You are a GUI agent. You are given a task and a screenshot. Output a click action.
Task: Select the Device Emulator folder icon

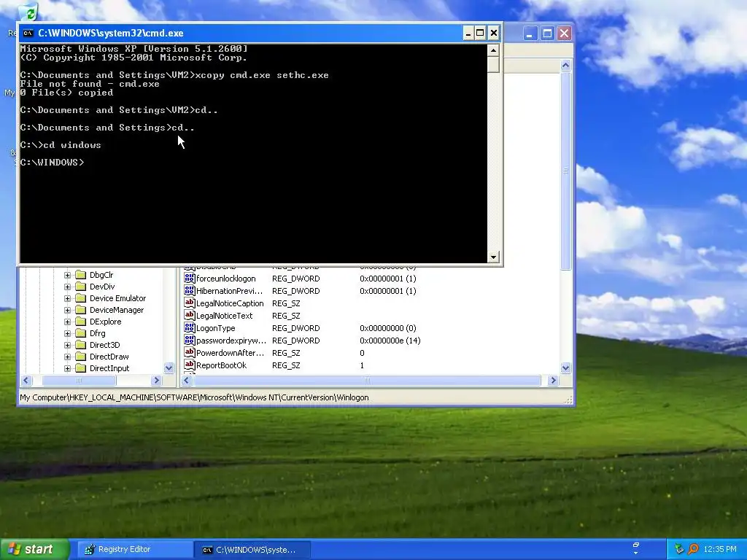pyautogui.click(x=80, y=298)
